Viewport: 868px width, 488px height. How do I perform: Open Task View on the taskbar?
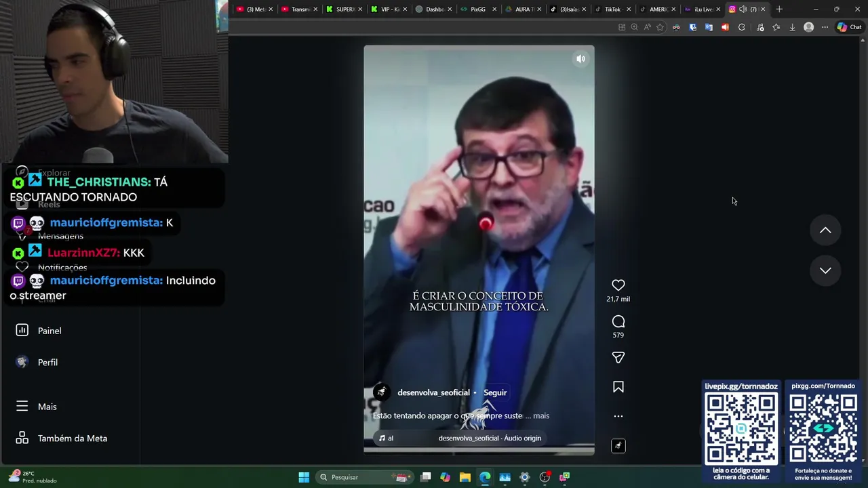[425, 477]
